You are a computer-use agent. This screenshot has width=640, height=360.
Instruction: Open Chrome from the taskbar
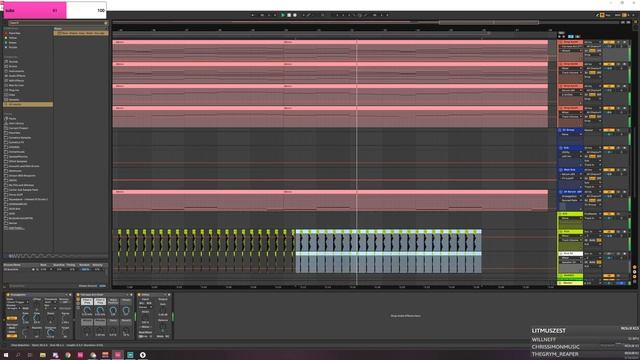click(x=68, y=355)
